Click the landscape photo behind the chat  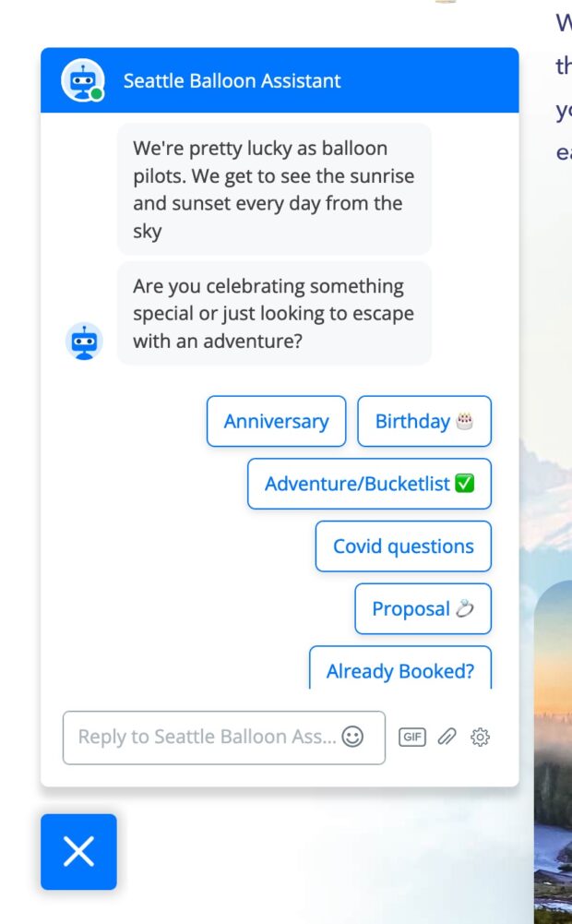pyautogui.click(x=554, y=738)
